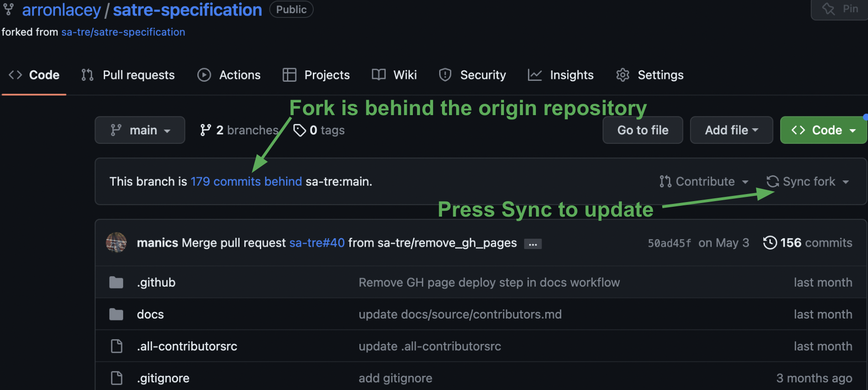Viewport: 868px width, 390px height.
Task: Click the branches icon beside 2 branches
Action: click(x=205, y=130)
